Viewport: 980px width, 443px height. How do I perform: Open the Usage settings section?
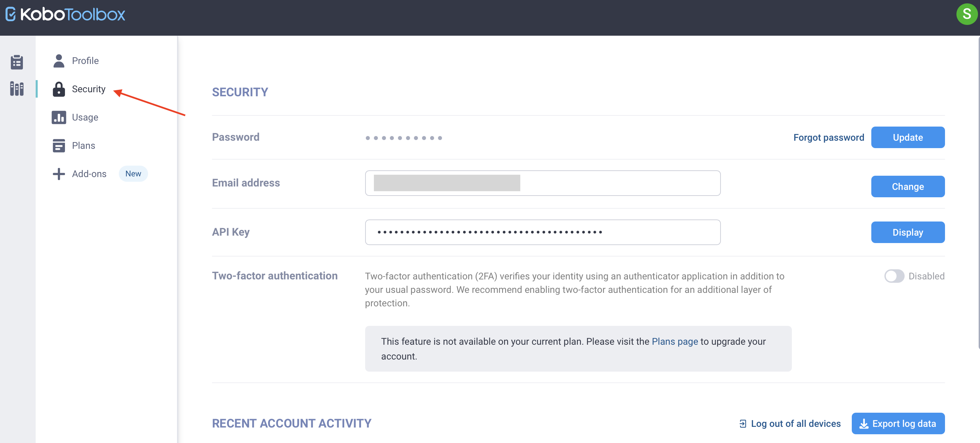point(85,117)
